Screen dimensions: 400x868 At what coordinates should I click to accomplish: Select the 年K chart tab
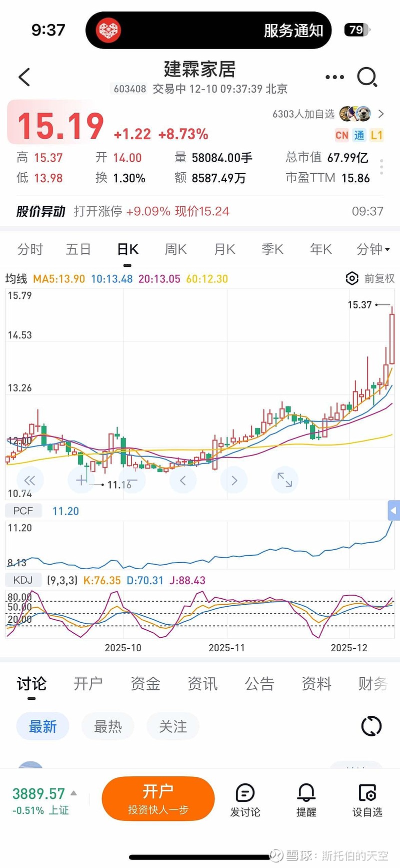coord(321,249)
